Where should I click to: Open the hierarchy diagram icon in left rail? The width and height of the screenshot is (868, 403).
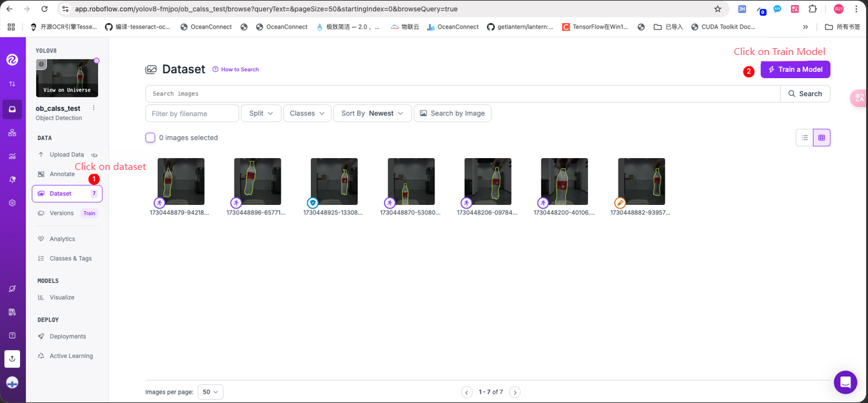[x=12, y=133]
